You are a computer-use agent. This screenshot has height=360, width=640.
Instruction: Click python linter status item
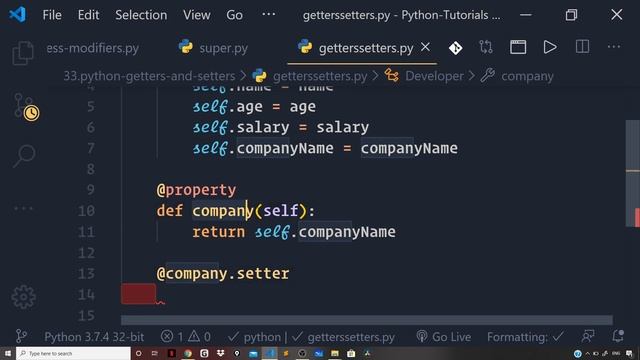tap(254, 337)
